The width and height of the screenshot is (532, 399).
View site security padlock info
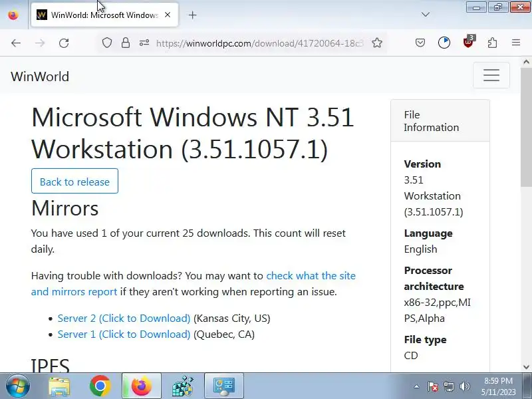pyautogui.click(x=126, y=43)
